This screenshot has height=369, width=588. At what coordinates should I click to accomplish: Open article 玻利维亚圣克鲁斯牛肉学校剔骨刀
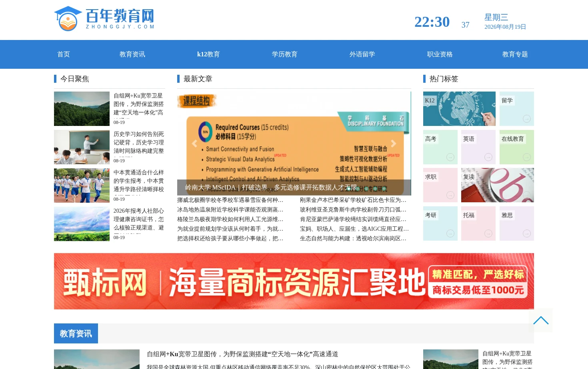click(x=354, y=209)
